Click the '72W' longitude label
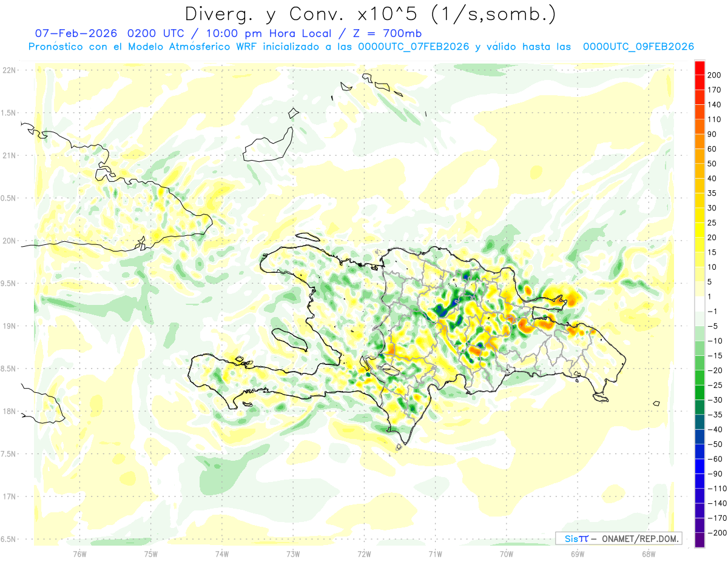 click(x=364, y=554)
